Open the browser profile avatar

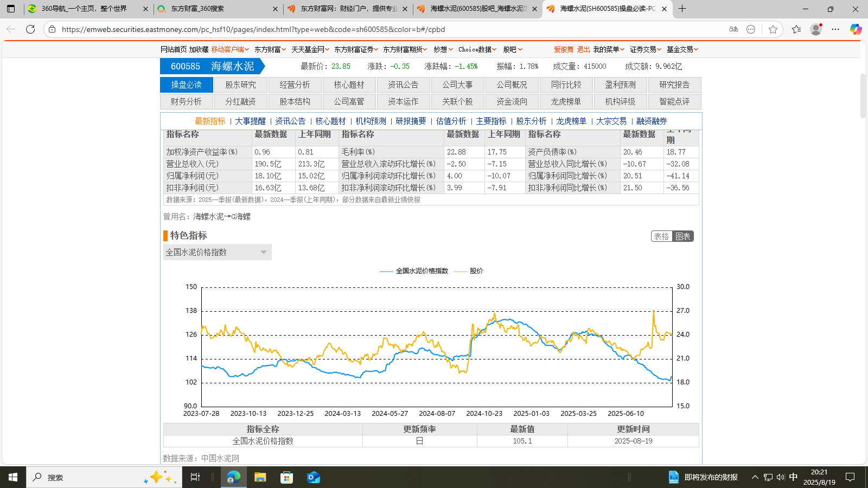point(816,29)
